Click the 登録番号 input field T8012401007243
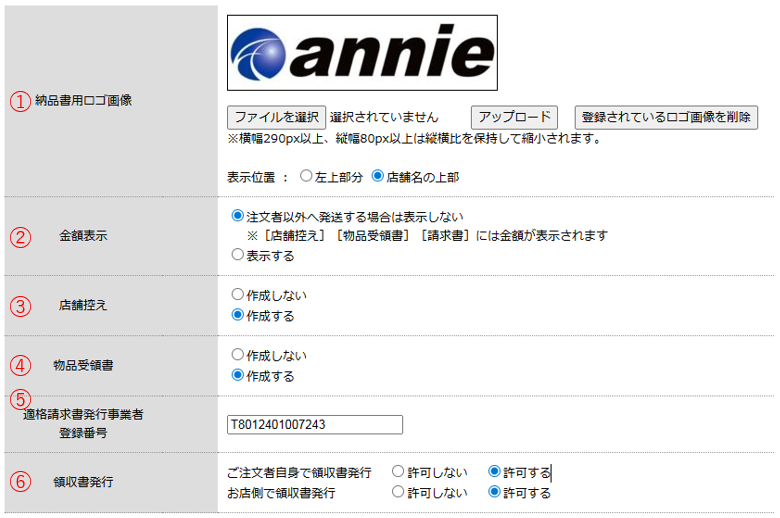The width and height of the screenshot is (780, 518). click(315, 425)
